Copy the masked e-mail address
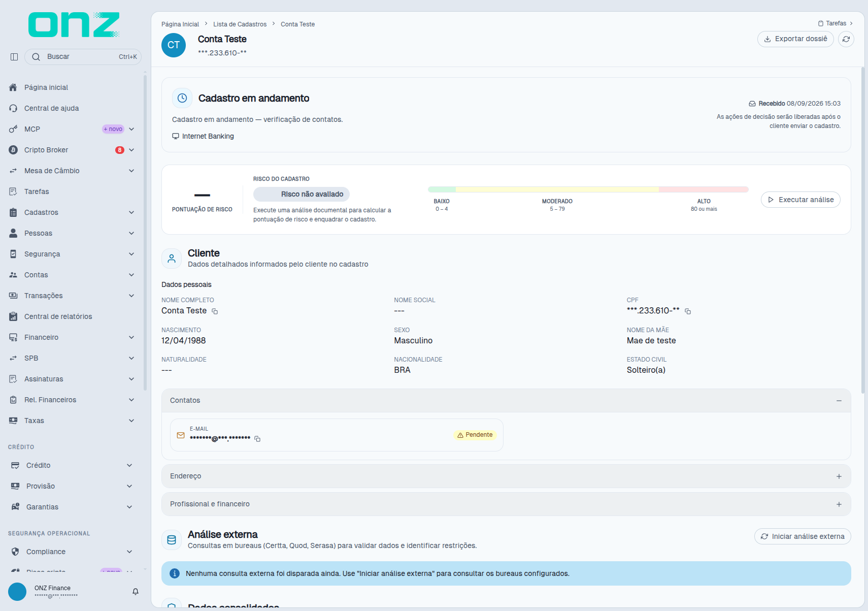Viewport: 868px width, 611px height. coord(257,439)
